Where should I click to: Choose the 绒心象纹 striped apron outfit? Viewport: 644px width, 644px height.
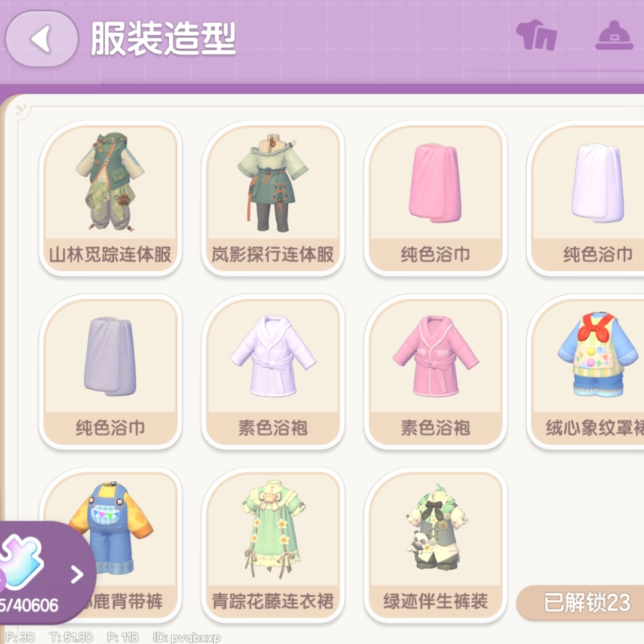point(585,372)
